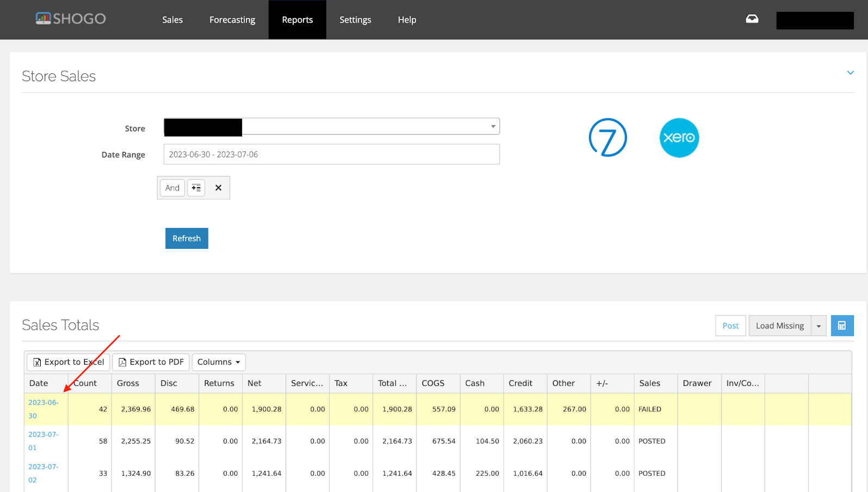Click count value 33
The width and height of the screenshot is (868, 492).
pos(103,473)
